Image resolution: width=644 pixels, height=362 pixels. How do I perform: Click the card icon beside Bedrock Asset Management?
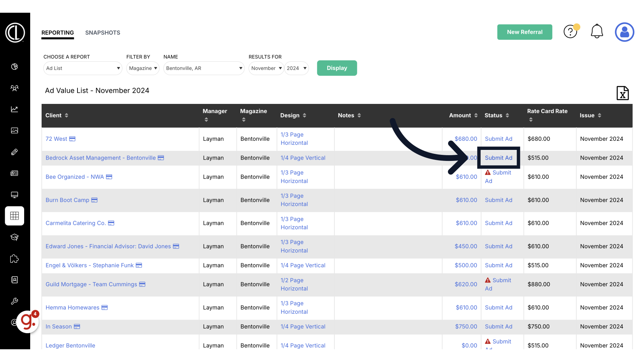coord(161,158)
